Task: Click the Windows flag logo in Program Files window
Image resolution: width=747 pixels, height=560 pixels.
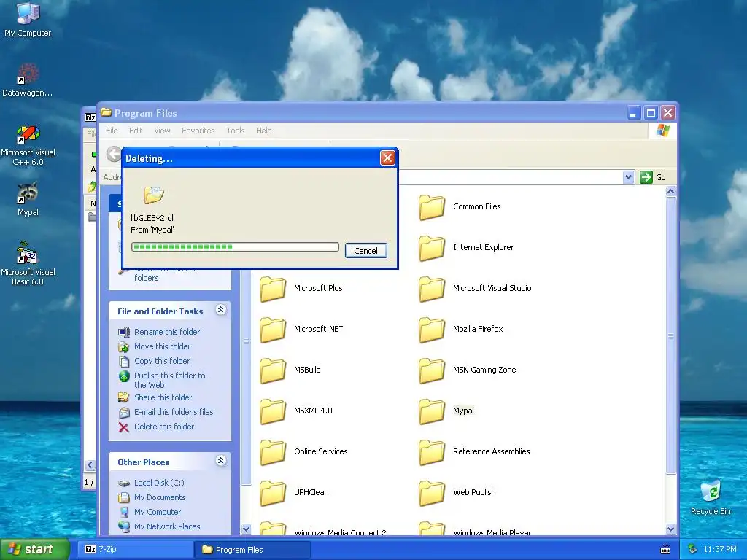Action: [662, 131]
